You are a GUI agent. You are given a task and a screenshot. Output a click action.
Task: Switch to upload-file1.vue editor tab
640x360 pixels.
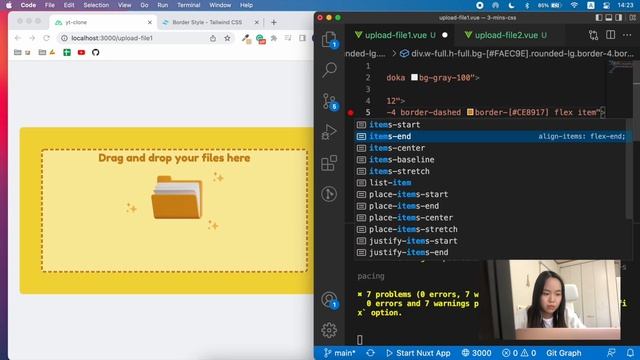tap(401, 35)
